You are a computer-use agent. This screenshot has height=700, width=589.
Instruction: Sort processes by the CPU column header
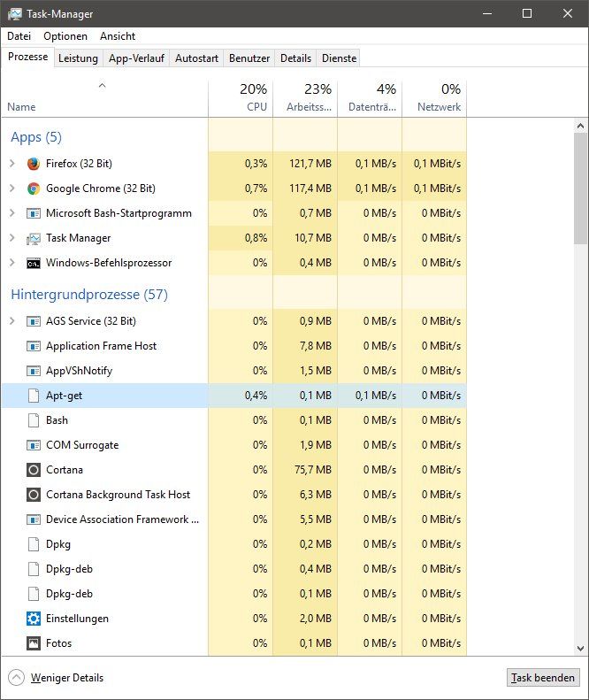[241, 96]
